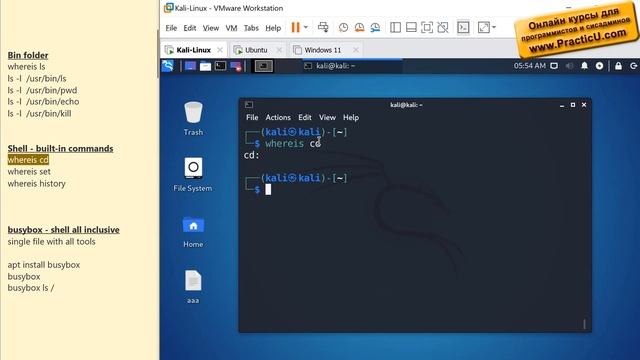Viewport: 640px width, 360px height.
Task: Click 'busybox ls /' note line
Action: (31, 288)
